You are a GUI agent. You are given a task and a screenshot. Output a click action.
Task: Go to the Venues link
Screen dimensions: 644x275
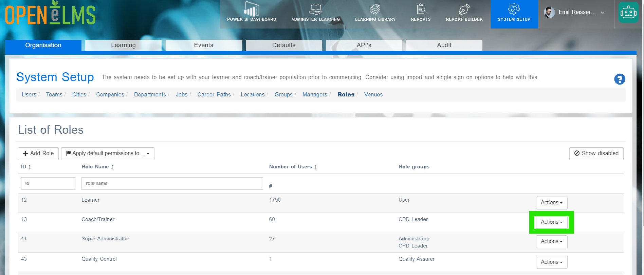click(373, 94)
